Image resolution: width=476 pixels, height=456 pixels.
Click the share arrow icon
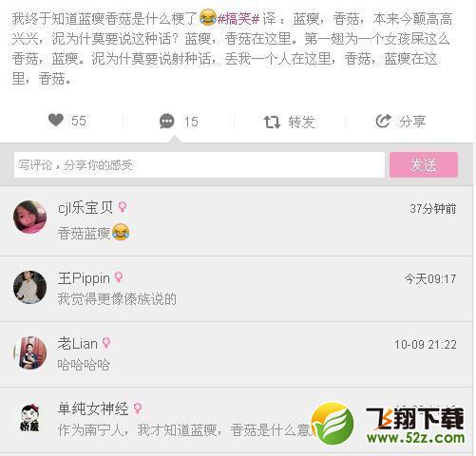383,121
